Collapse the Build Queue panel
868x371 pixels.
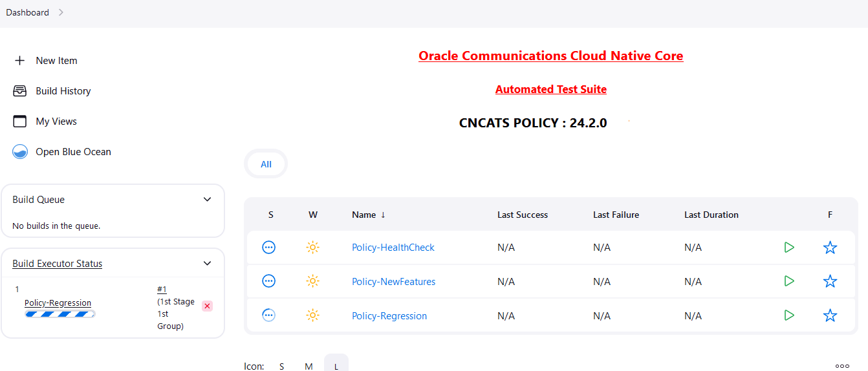coord(207,200)
